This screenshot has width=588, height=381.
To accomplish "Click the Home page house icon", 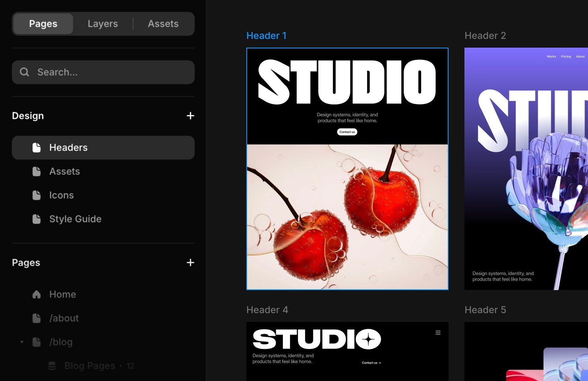I will point(37,294).
